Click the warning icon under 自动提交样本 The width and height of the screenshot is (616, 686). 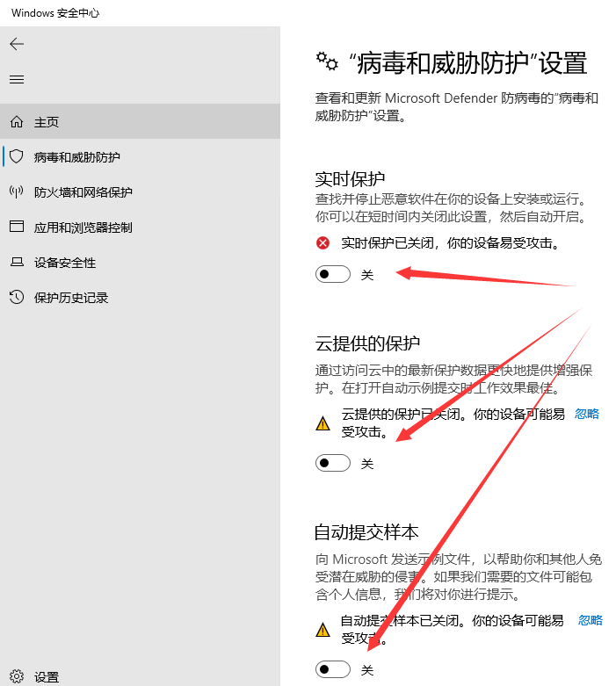point(323,630)
